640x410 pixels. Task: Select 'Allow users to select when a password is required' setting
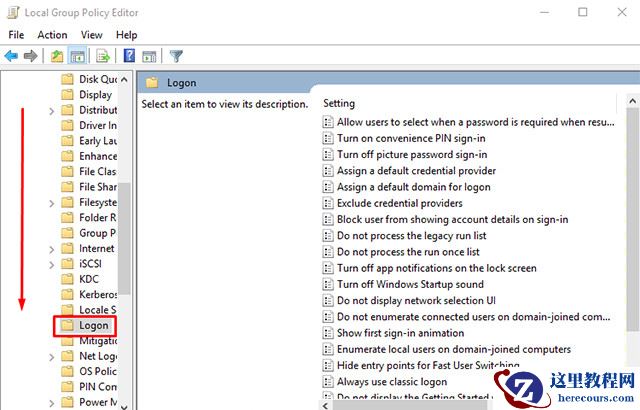pyautogui.click(x=468, y=122)
